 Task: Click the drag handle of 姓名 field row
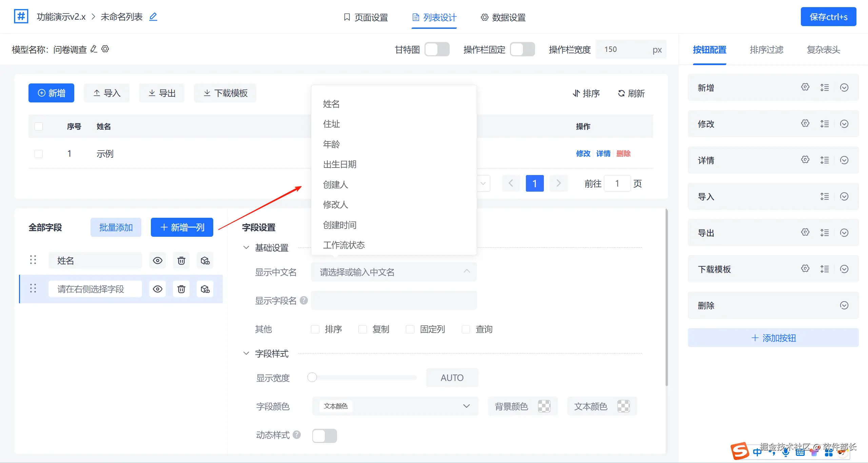(x=33, y=260)
